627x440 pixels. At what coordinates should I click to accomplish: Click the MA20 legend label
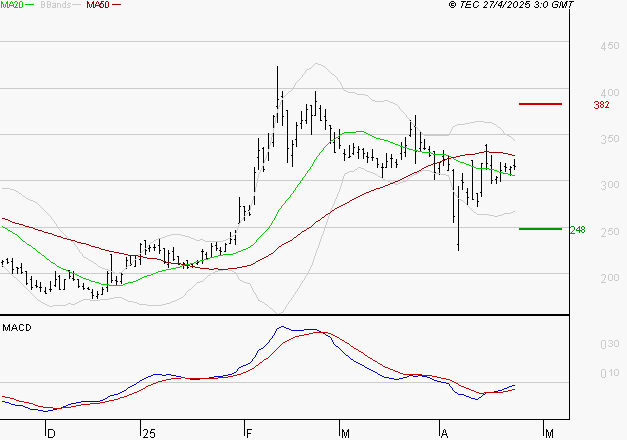(x=12, y=5)
